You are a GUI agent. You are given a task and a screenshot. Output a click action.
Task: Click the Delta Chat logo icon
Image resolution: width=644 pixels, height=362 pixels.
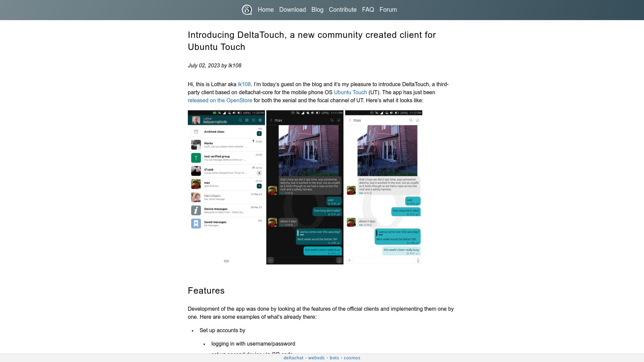[x=247, y=10]
